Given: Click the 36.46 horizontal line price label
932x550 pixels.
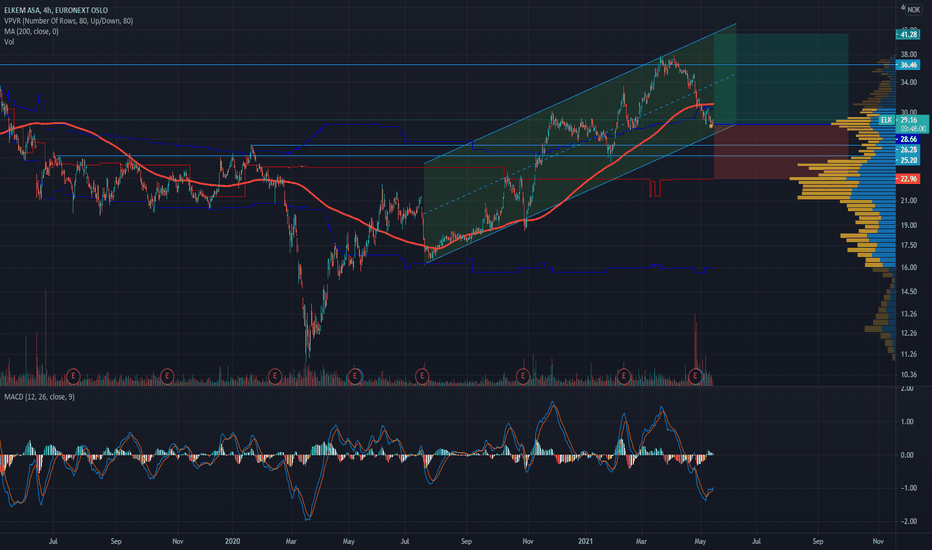Looking at the screenshot, I should pyautogui.click(x=908, y=65).
